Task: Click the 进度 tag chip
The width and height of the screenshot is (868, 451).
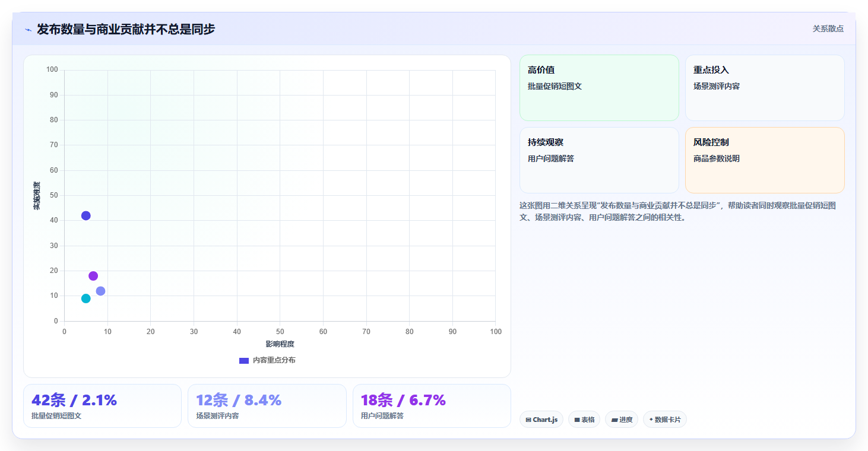Action: tap(622, 420)
